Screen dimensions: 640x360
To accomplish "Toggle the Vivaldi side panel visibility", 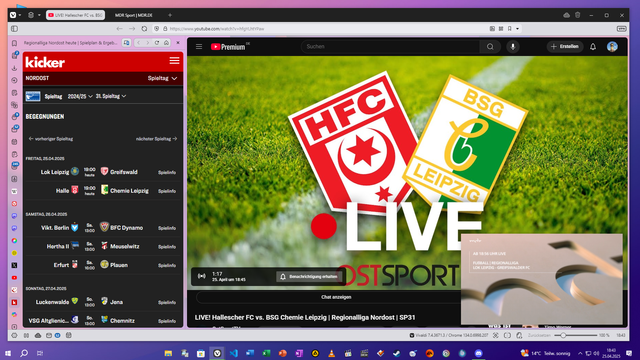I will tap(14, 29).
